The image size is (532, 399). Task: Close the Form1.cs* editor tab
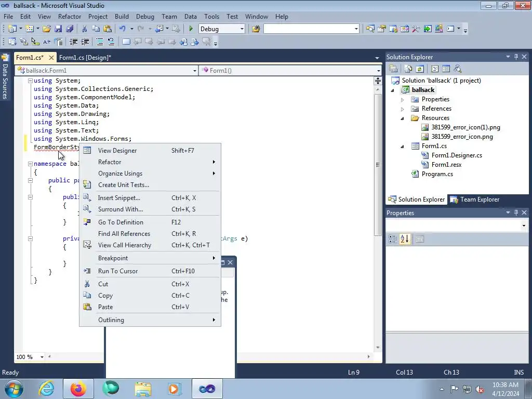coord(51,58)
